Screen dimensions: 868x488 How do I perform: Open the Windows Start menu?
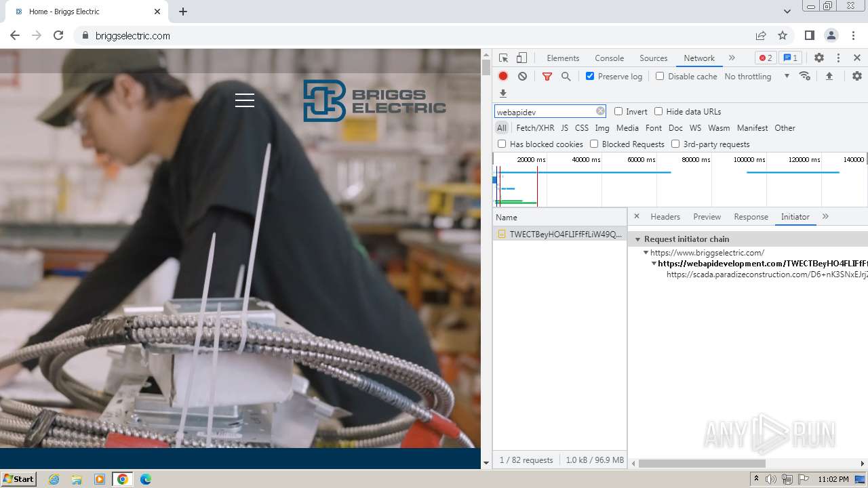pyautogui.click(x=18, y=479)
